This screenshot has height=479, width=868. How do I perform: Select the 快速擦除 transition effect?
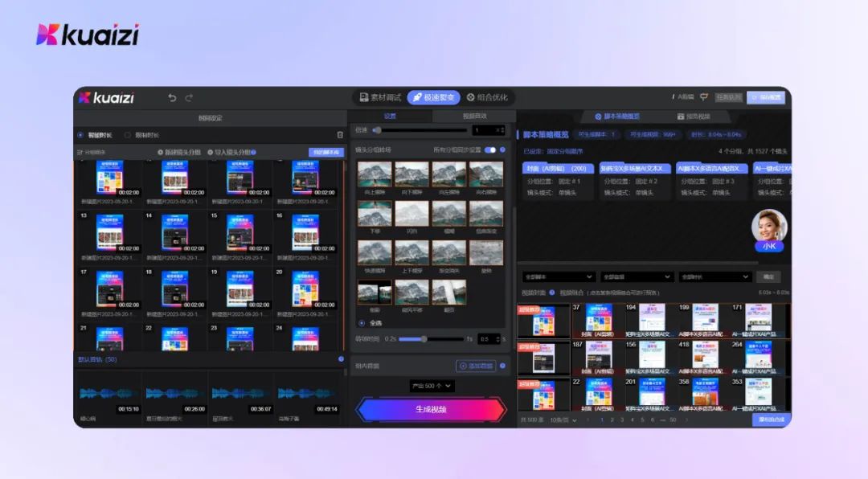pyautogui.click(x=375, y=253)
